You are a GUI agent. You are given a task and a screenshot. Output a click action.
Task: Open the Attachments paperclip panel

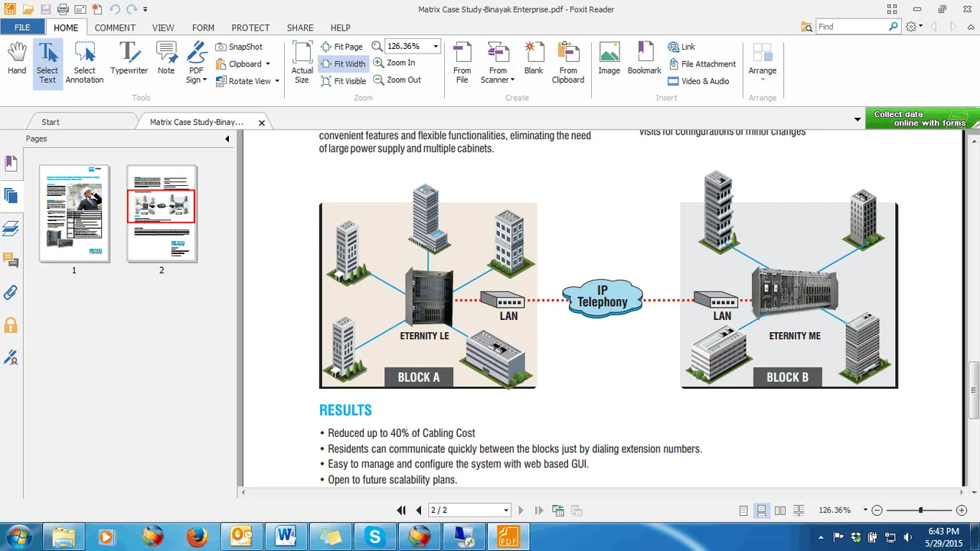(11, 292)
